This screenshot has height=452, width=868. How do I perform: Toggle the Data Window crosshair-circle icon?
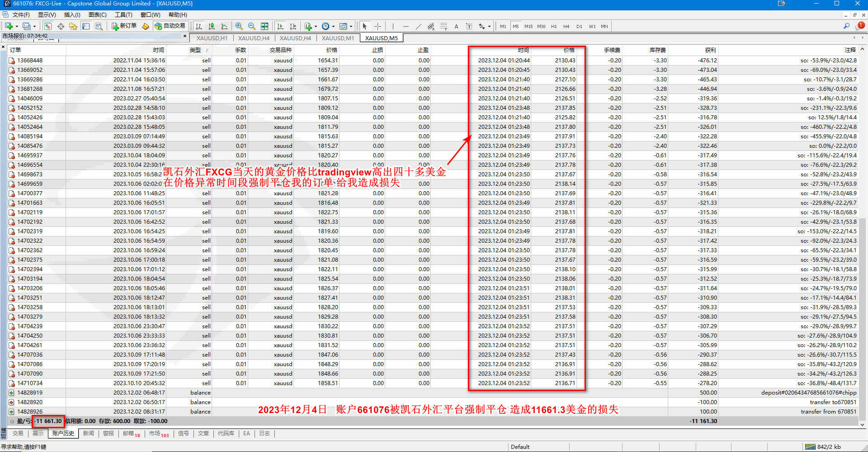click(61, 26)
